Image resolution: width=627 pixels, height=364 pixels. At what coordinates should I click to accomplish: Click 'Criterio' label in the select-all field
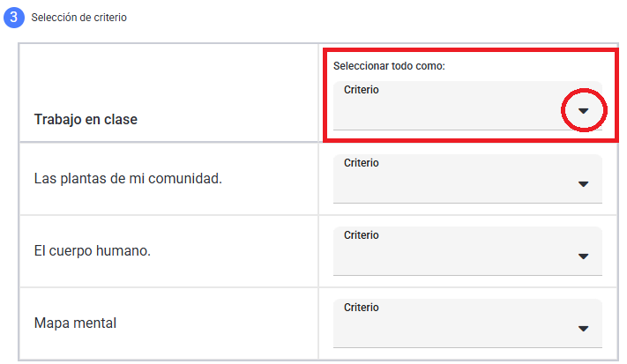point(361,90)
